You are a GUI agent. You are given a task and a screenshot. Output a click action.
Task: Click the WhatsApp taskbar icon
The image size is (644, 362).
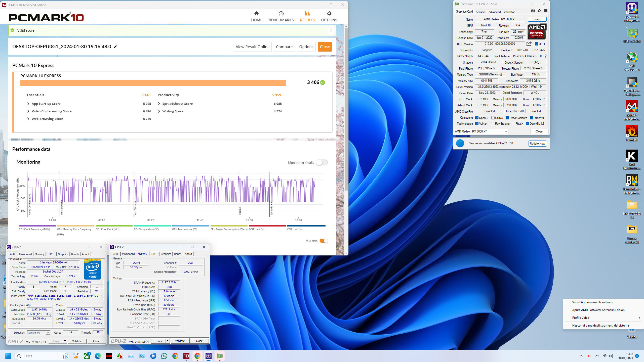click(x=164, y=356)
